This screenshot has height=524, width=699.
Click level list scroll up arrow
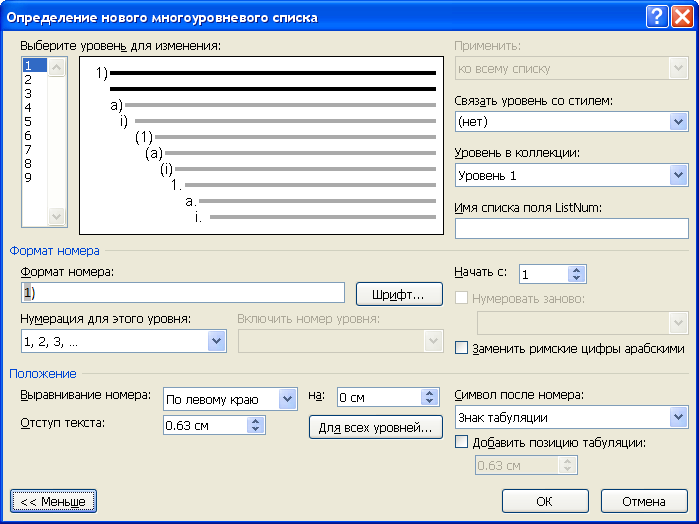(x=56, y=68)
